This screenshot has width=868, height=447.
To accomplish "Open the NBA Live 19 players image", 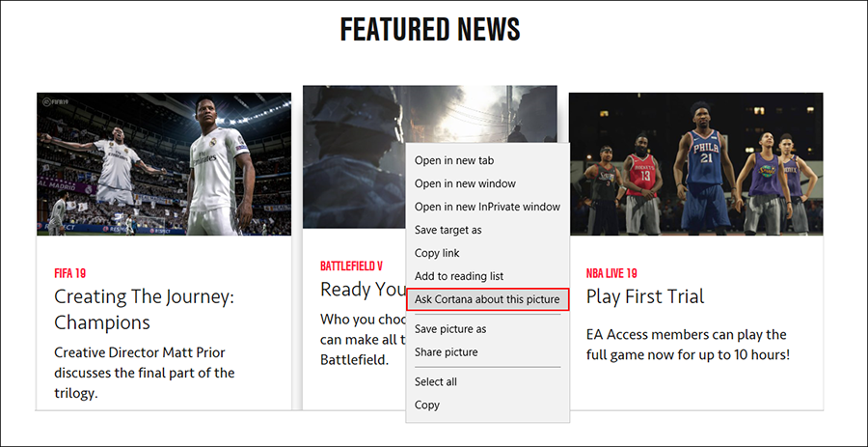I will pyautogui.click(x=695, y=164).
